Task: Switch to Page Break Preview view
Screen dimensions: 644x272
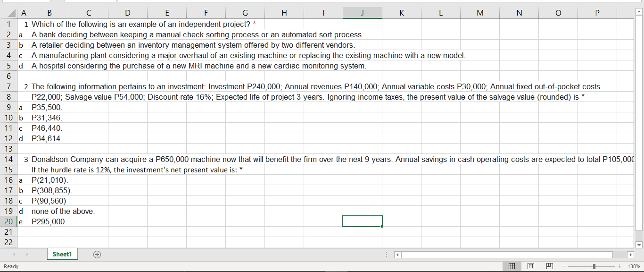Action: click(x=549, y=266)
